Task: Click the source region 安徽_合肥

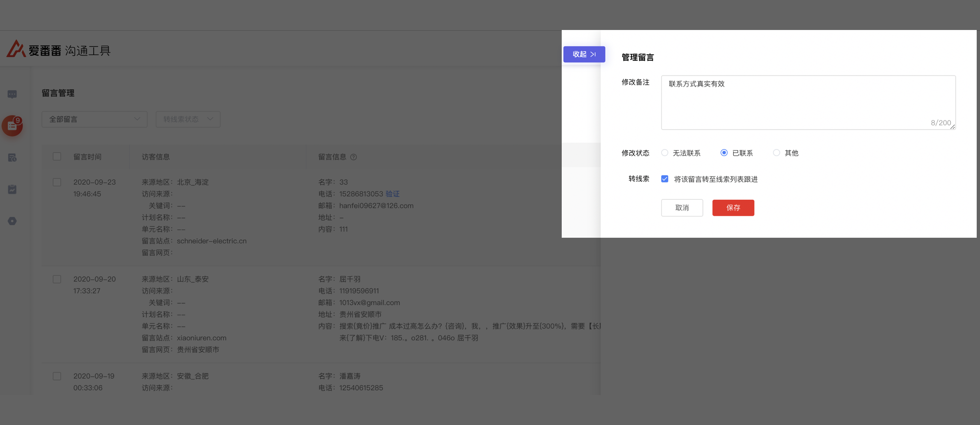Action: coord(192,376)
